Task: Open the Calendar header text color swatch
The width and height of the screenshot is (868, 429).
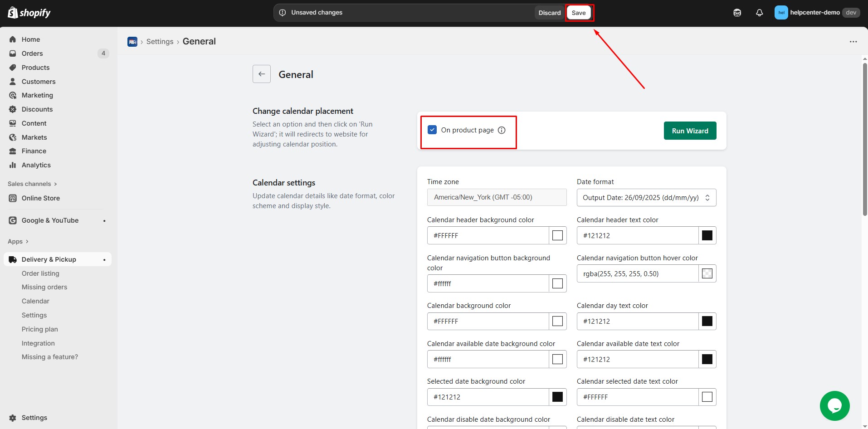Action: (x=707, y=235)
